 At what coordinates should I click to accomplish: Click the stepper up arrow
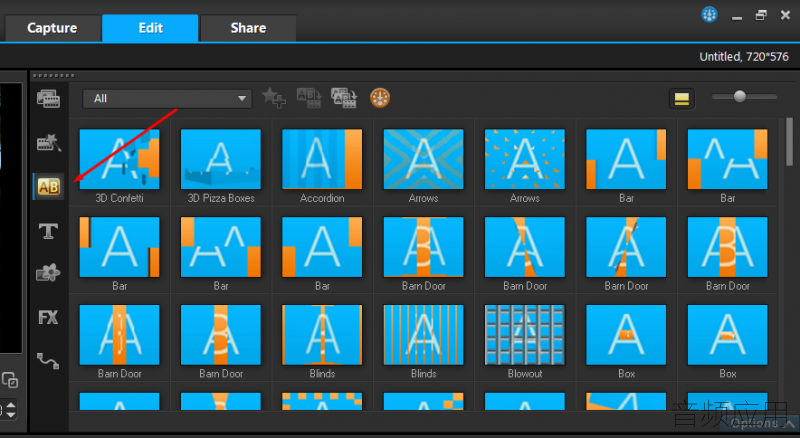(x=10, y=405)
